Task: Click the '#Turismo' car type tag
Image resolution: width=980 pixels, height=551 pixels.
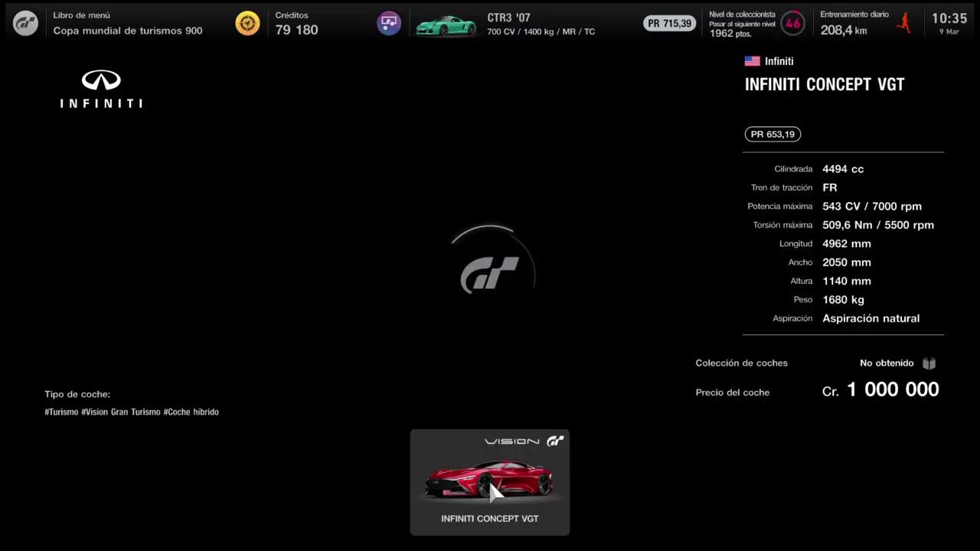Action: [61, 412]
